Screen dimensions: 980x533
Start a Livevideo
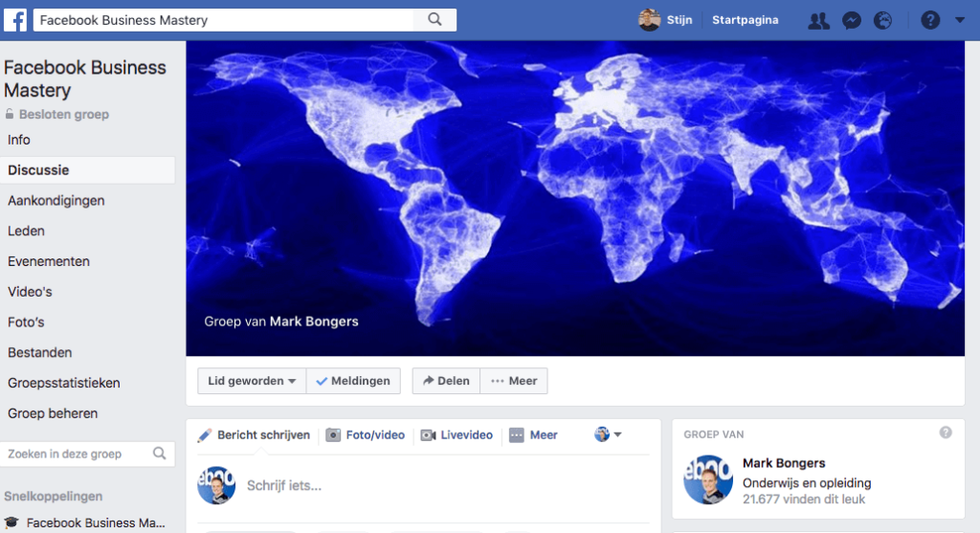coord(466,434)
